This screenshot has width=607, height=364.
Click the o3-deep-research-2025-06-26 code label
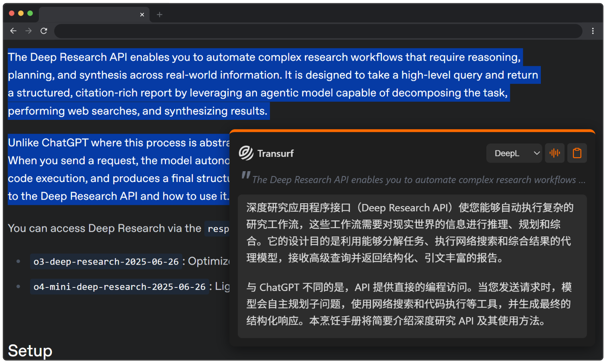[x=106, y=261]
